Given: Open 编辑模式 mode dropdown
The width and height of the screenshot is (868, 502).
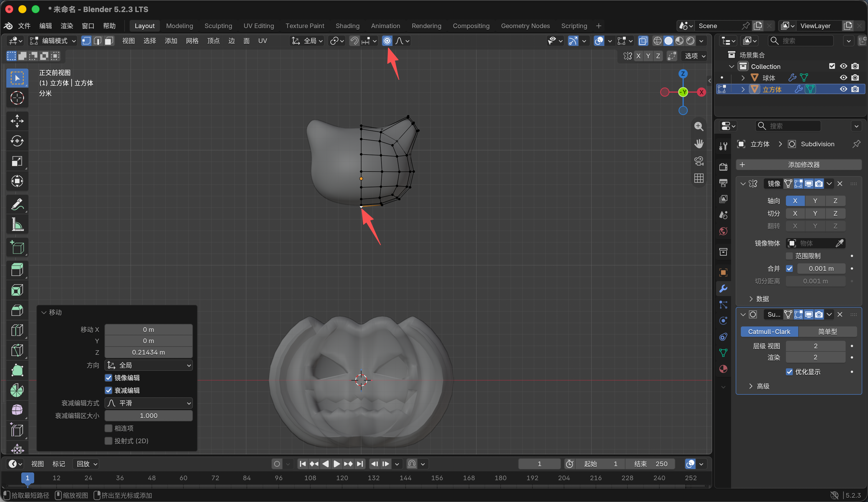Looking at the screenshot, I should click(x=53, y=41).
